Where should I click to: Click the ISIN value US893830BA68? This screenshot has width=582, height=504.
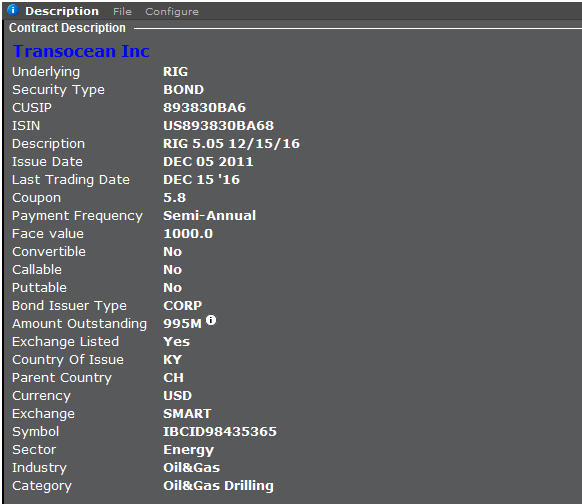coord(219,125)
